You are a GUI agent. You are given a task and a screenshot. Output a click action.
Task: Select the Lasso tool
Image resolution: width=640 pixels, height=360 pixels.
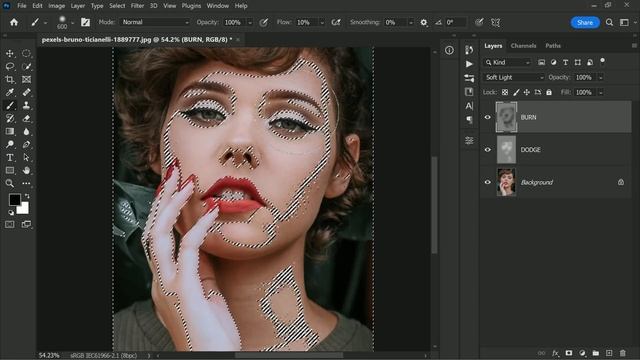10,67
